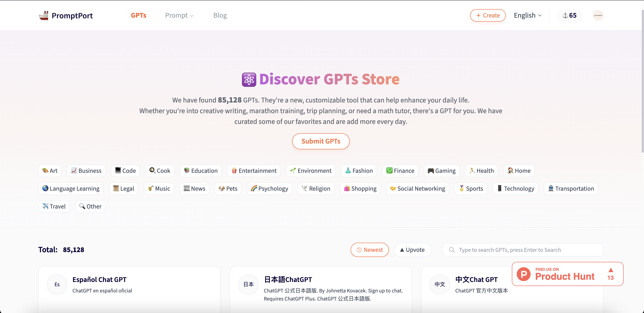Expand the Prompt navigation dropdown
This screenshot has height=313, width=644.
pos(179,15)
